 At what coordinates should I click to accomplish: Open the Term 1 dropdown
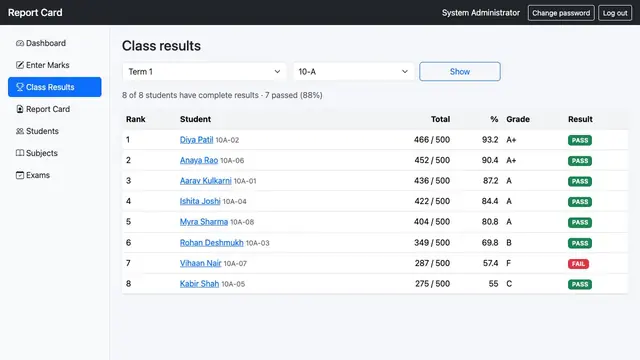pos(204,71)
